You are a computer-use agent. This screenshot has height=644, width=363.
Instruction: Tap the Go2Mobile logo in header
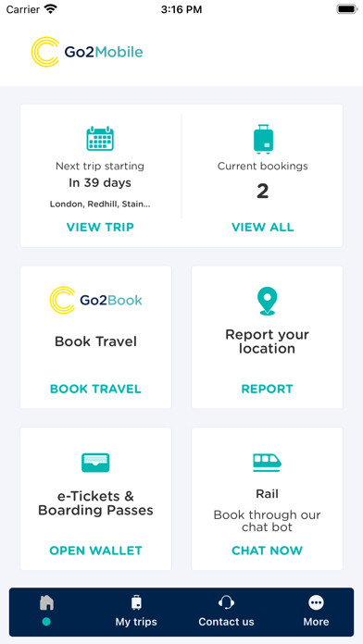(x=87, y=52)
